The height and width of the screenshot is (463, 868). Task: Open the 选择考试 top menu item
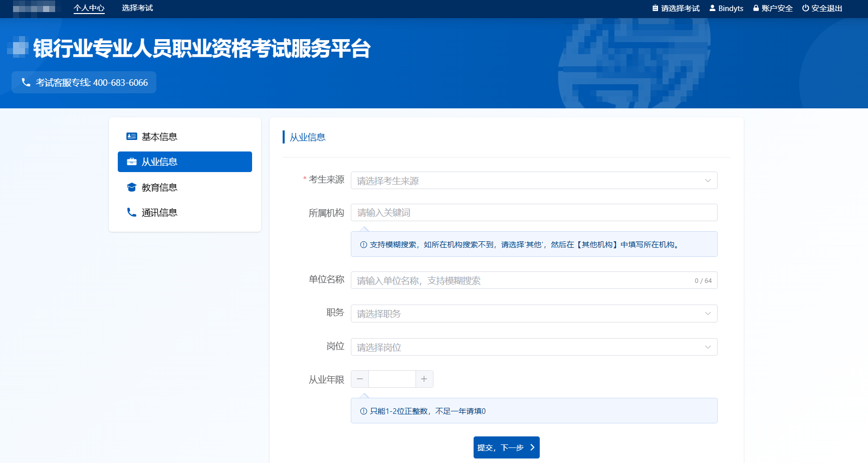click(137, 8)
